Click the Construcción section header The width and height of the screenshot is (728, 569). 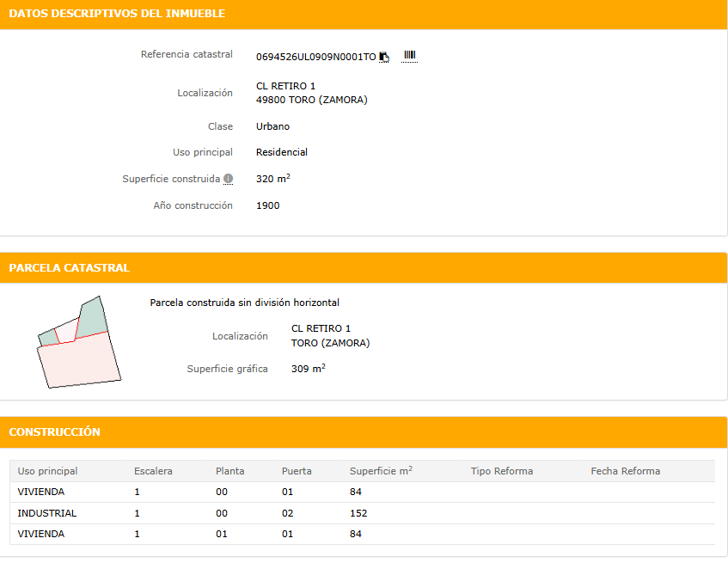pyautogui.click(x=54, y=431)
